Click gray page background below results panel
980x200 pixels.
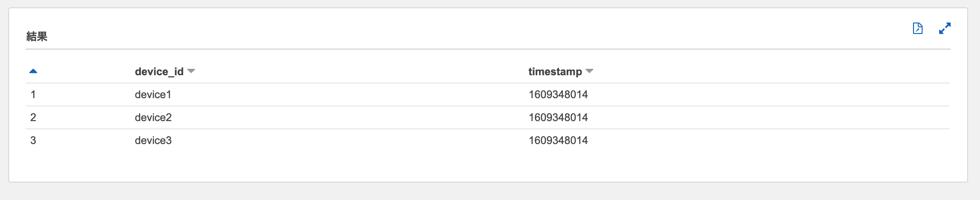coord(459,192)
